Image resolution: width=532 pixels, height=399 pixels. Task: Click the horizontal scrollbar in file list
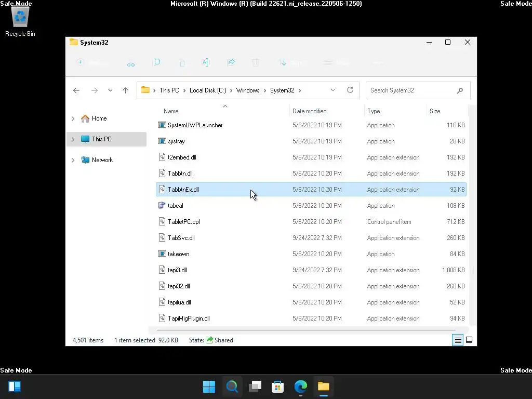tap(306, 329)
